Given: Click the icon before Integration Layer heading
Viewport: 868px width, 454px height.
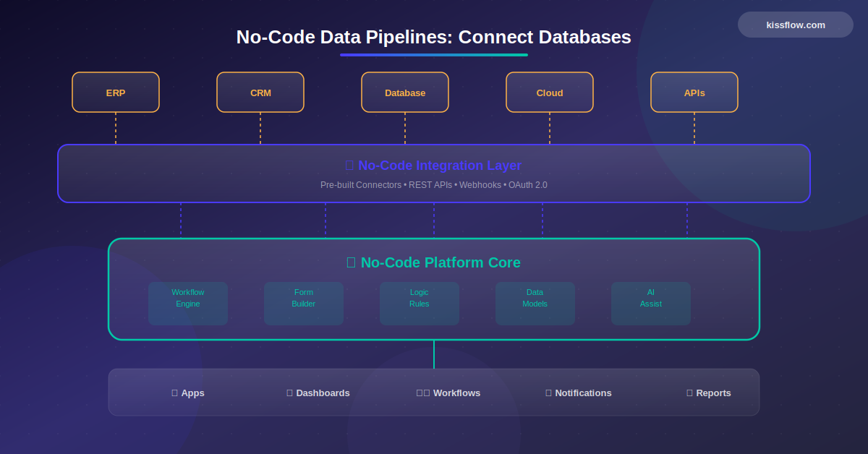Looking at the screenshot, I should coord(349,166).
